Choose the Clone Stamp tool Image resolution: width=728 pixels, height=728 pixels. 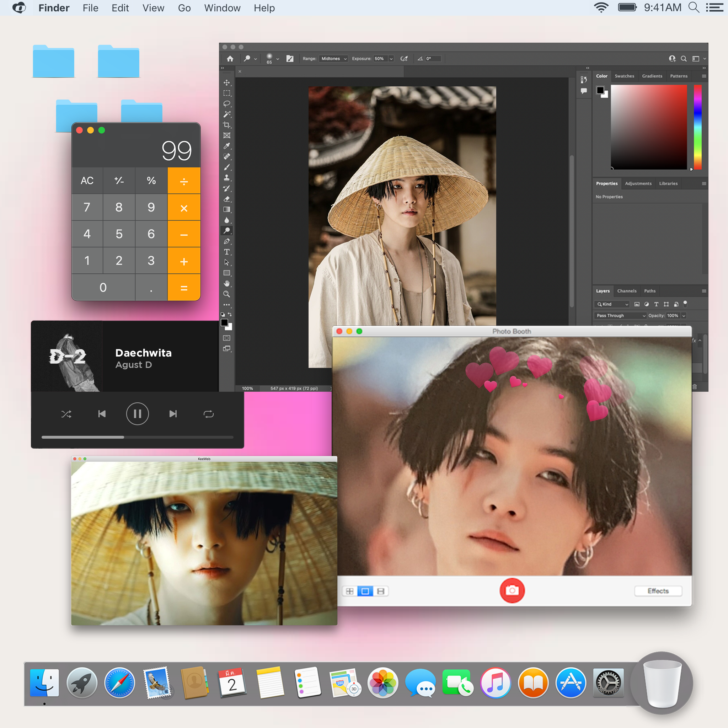(226, 177)
